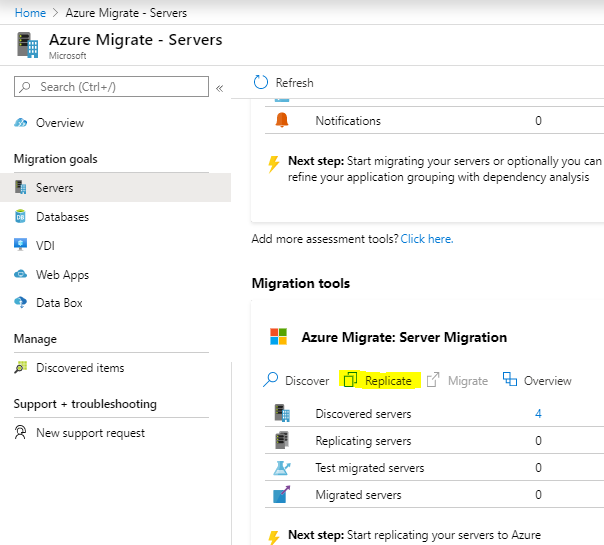Click the Test migrated servers label
This screenshot has height=545, width=604.
pos(369,468)
